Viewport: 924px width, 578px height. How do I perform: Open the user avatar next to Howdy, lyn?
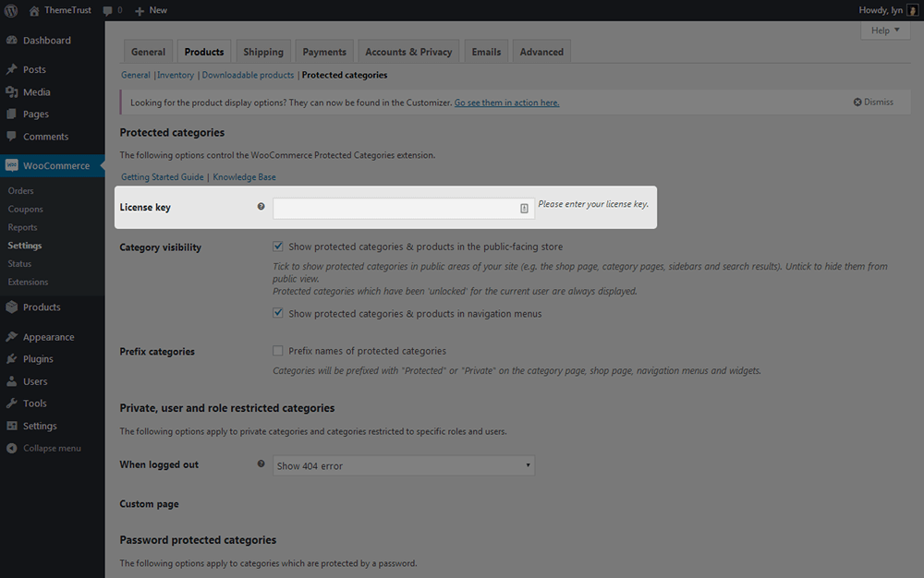click(x=912, y=10)
